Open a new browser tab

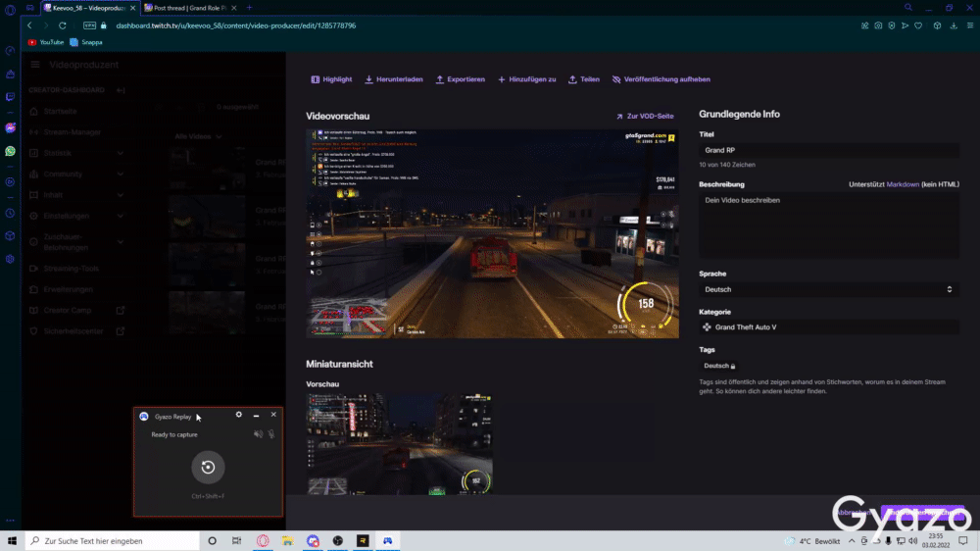pos(249,8)
